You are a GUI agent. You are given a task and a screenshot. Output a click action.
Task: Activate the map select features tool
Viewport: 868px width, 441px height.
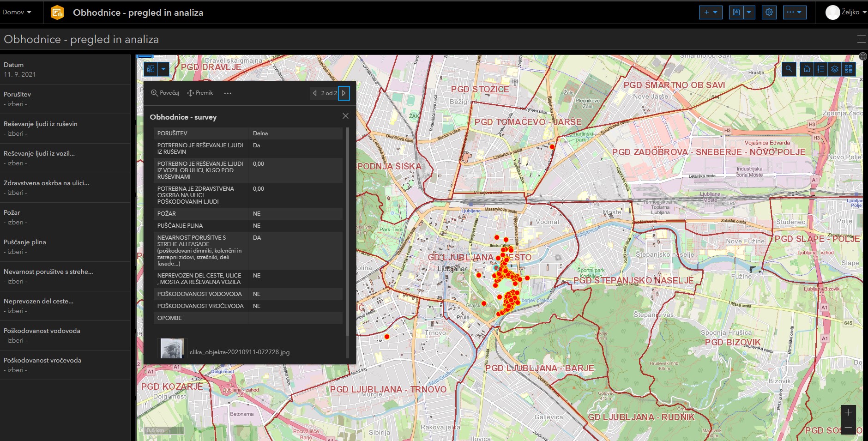(151, 69)
